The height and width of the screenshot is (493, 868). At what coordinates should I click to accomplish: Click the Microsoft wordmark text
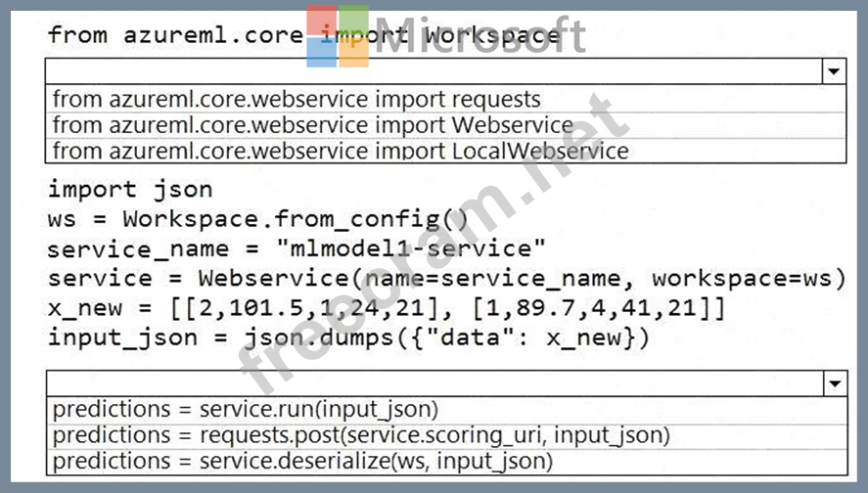(x=480, y=34)
